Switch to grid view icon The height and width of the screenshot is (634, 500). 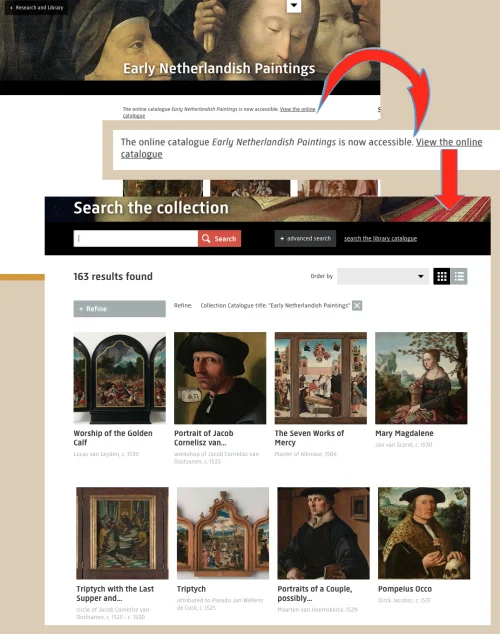coord(442,277)
